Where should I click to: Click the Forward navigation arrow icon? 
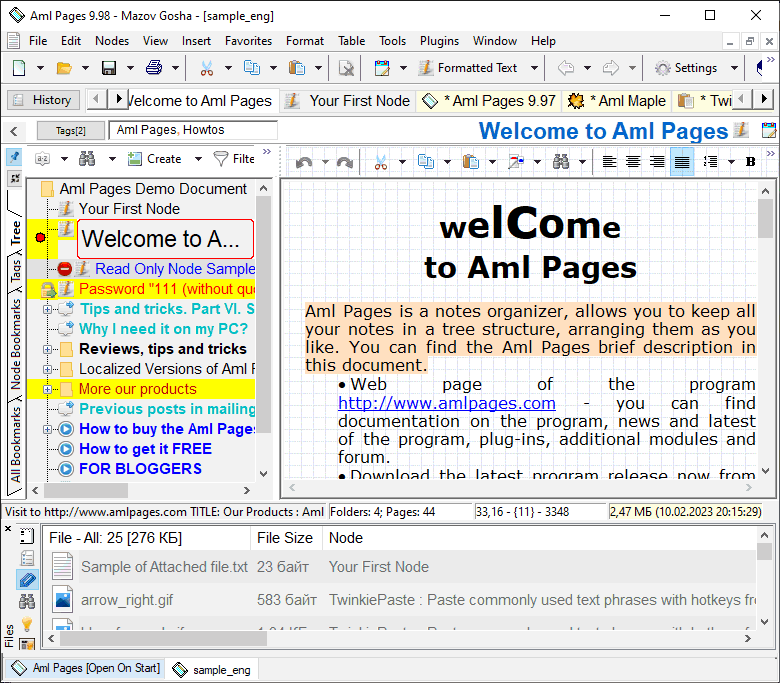tap(611, 68)
